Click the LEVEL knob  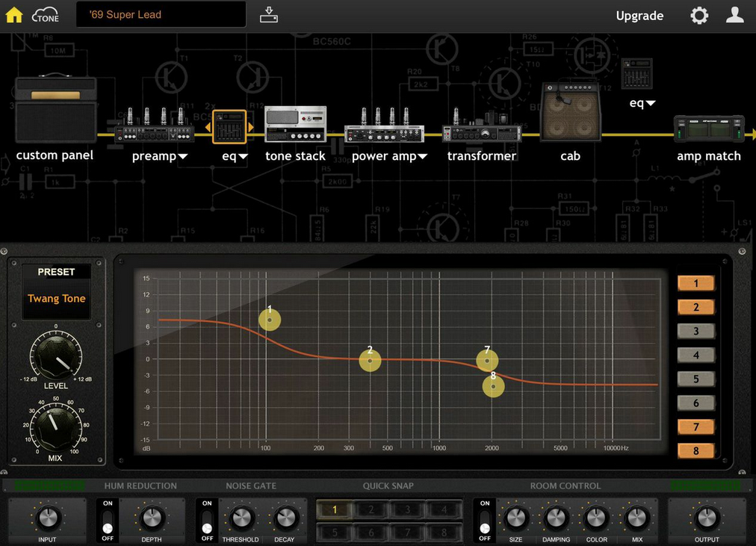(x=56, y=356)
